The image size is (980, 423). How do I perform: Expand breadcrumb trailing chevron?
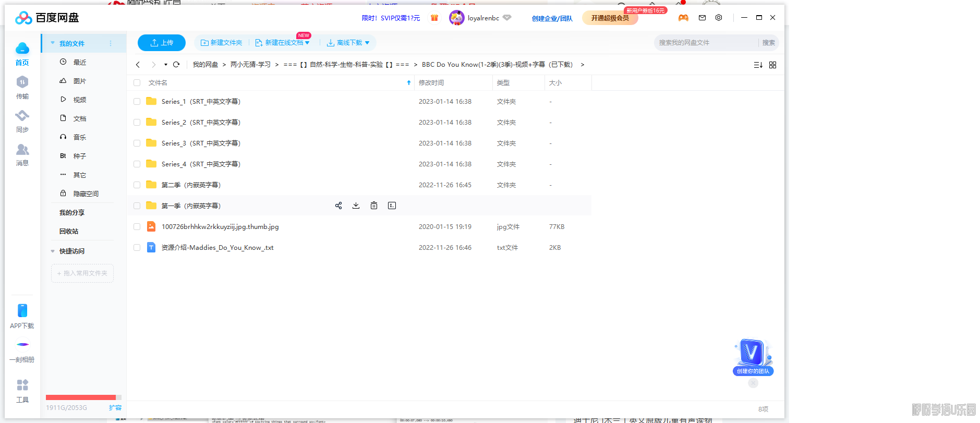coord(583,65)
